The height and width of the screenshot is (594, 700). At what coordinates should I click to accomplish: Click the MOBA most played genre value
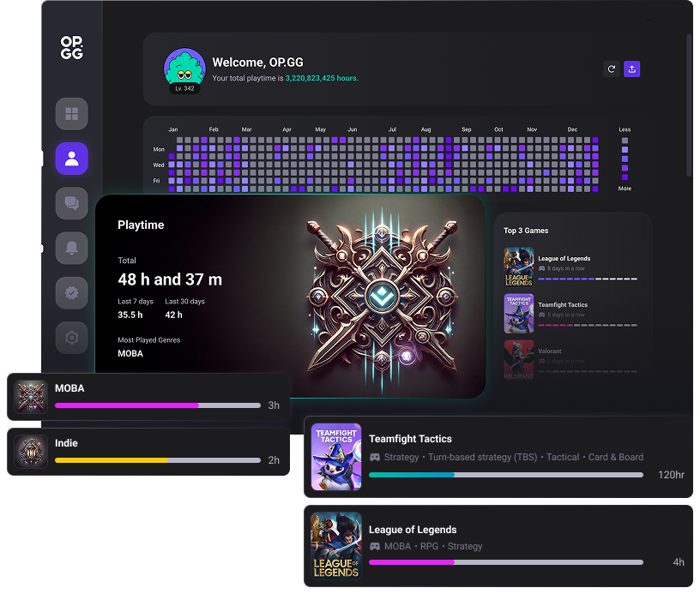(x=130, y=354)
